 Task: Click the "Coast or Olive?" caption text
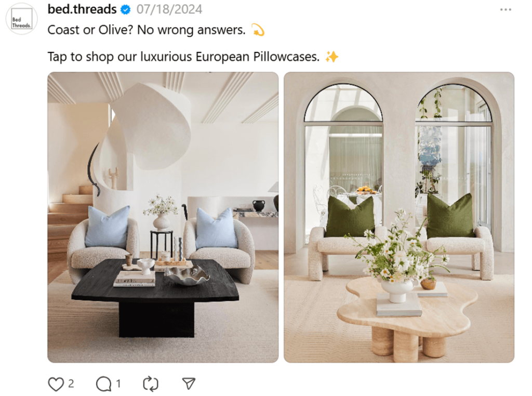[x=90, y=30]
